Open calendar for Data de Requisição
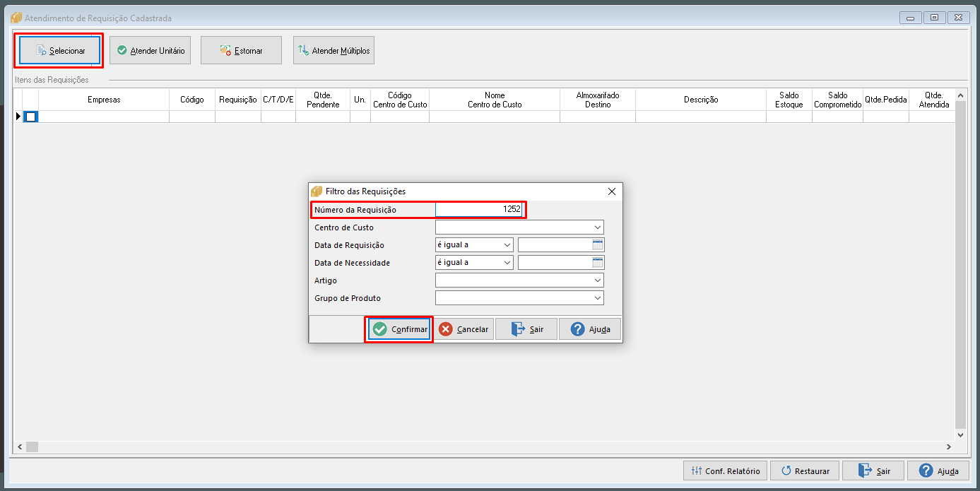The height and width of the screenshot is (491, 980). pos(598,245)
